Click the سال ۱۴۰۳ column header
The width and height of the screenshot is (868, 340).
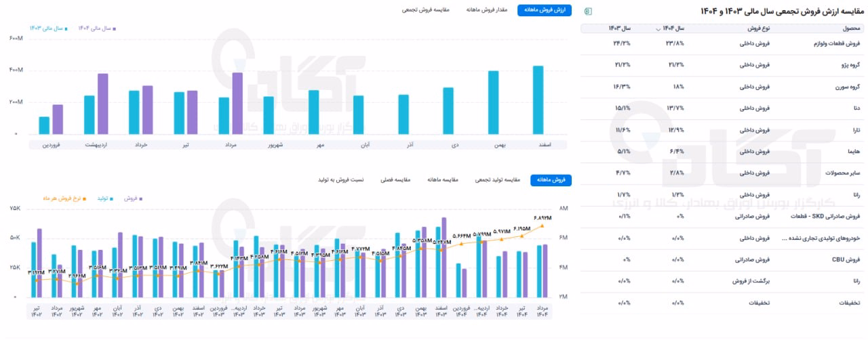(x=619, y=28)
